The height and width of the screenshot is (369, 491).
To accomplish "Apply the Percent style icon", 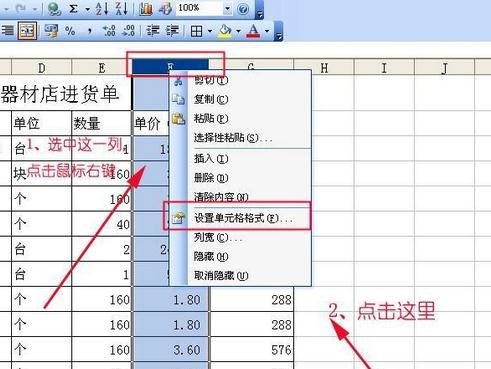I will 70,31.
